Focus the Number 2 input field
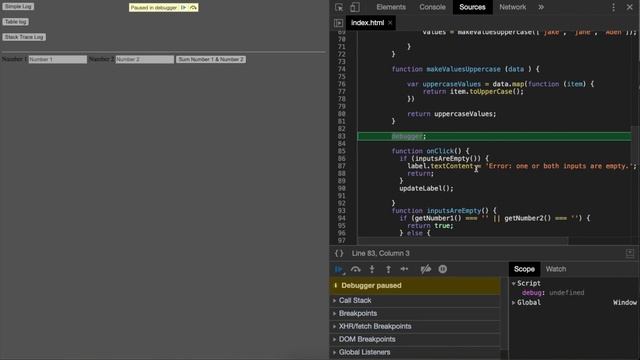This screenshot has width=640, height=360. click(x=144, y=60)
